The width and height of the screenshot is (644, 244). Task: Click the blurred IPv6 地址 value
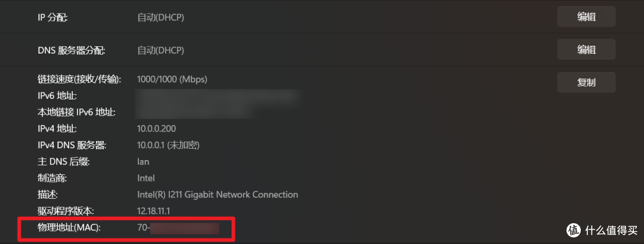tap(217, 96)
